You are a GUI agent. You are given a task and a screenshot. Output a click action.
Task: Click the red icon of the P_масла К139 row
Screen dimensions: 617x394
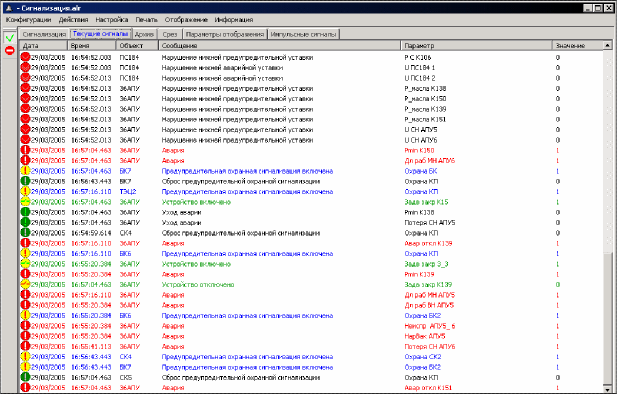pyautogui.click(x=25, y=109)
